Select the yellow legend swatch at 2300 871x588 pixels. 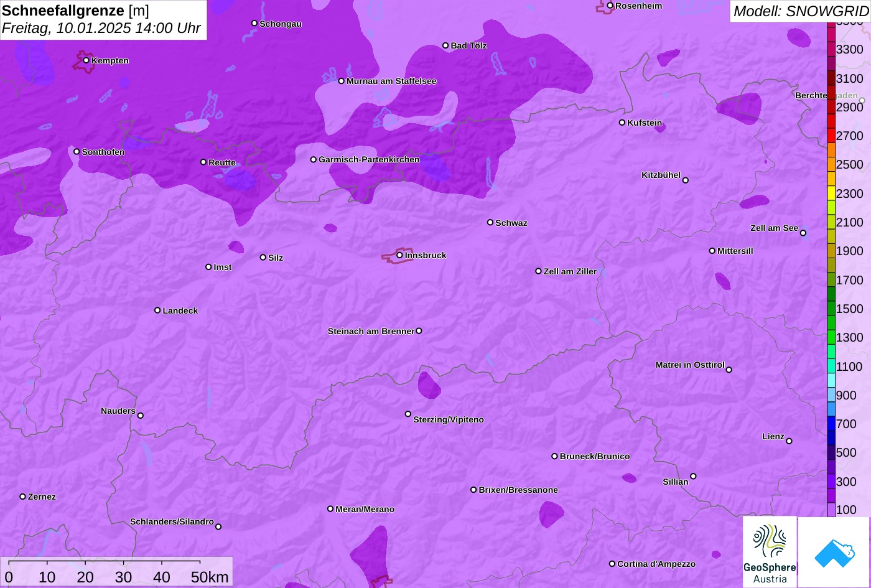pos(831,193)
